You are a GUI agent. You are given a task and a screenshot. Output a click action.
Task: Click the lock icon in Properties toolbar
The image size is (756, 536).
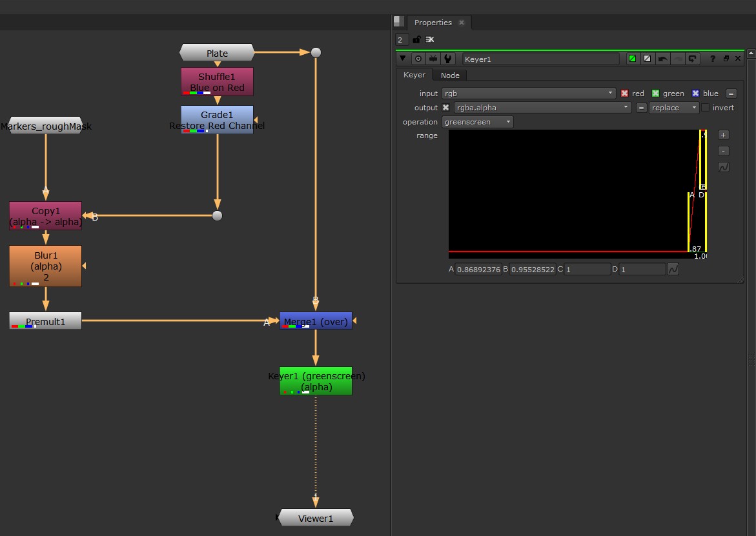click(x=416, y=40)
